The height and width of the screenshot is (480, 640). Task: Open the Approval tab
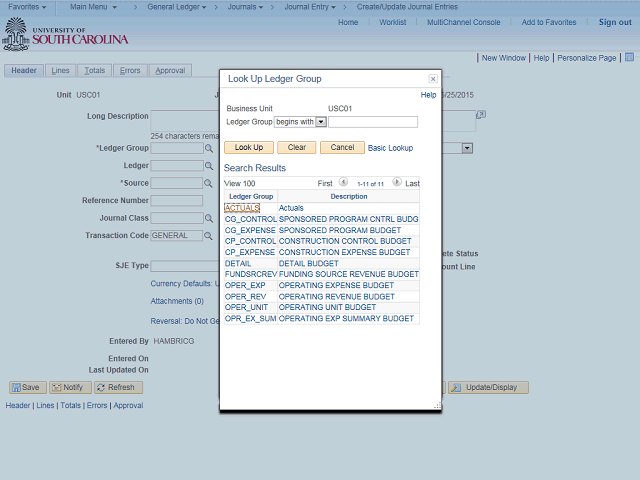point(170,71)
